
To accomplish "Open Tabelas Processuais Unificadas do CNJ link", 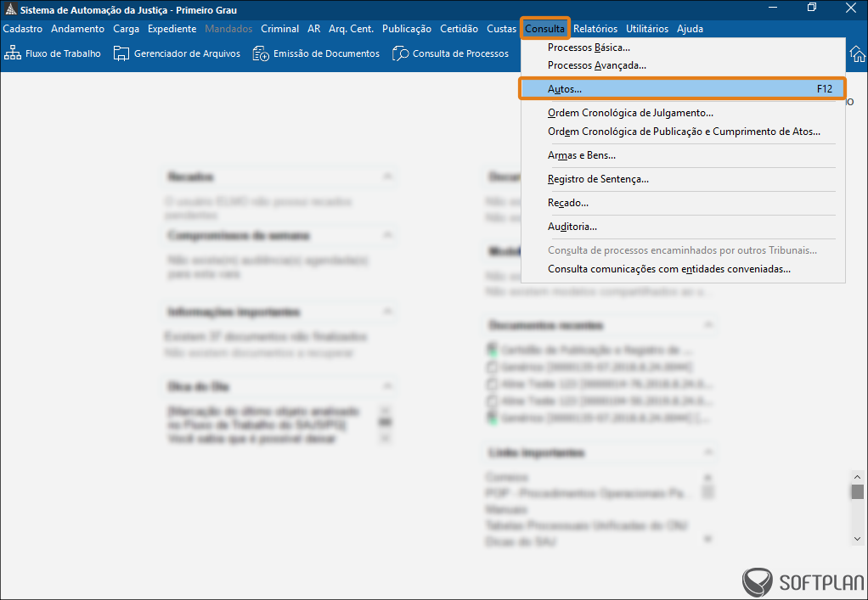I will click(x=586, y=525).
